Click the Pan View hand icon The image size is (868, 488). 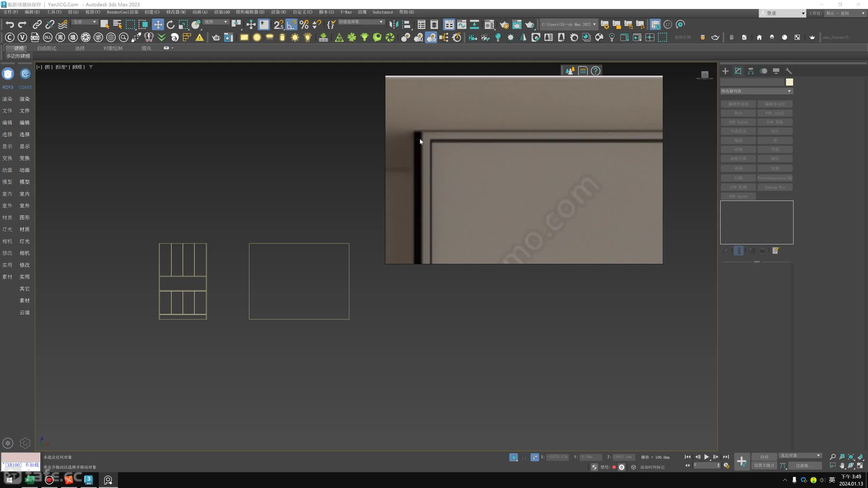[x=842, y=466]
